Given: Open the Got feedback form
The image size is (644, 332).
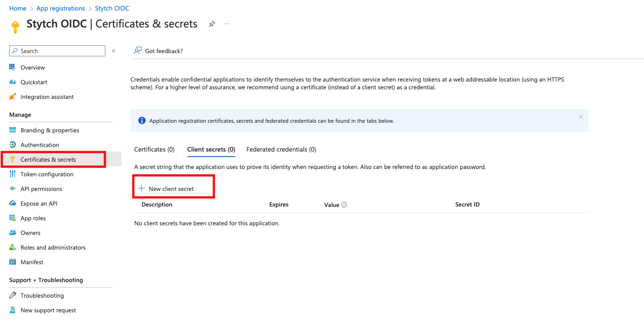Looking at the screenshot, I should 158,51.
